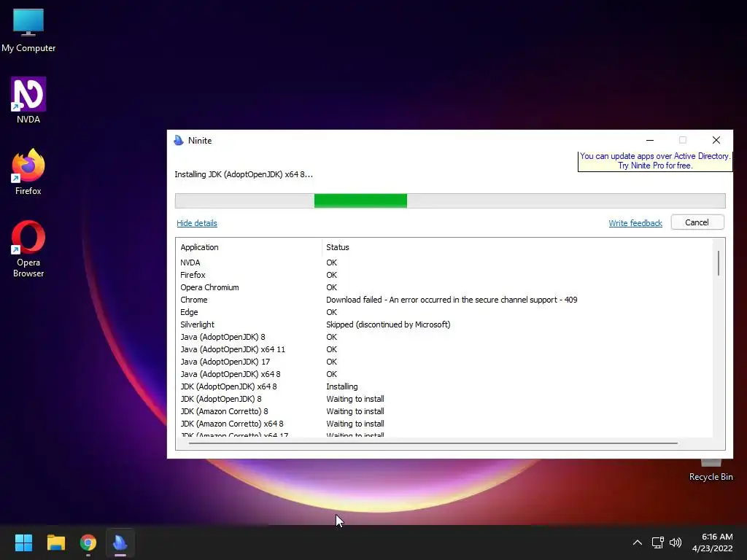Open the My Computer desktop icon

pos(28,30)
